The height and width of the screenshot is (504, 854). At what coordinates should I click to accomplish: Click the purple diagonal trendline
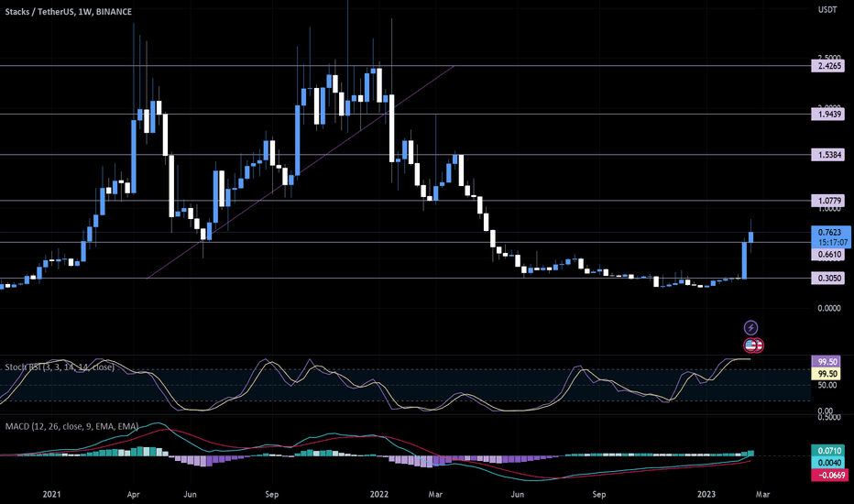pos(301,172)
